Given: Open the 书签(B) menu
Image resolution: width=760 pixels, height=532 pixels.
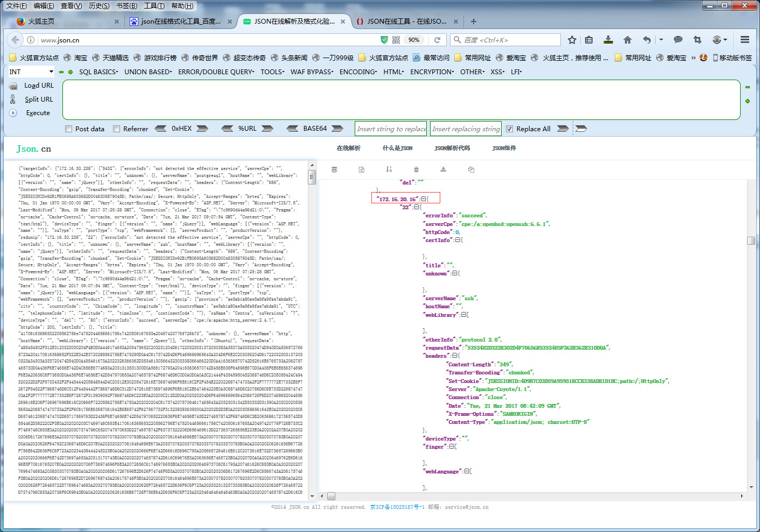Looking at the screenshot, I should pyautogui.click(x=127, y=6).
